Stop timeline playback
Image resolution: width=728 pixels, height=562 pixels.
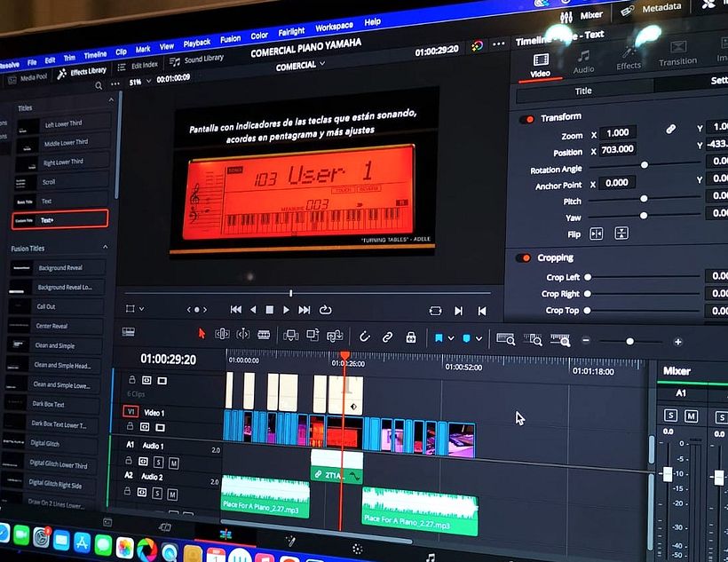tap(269, 310)
